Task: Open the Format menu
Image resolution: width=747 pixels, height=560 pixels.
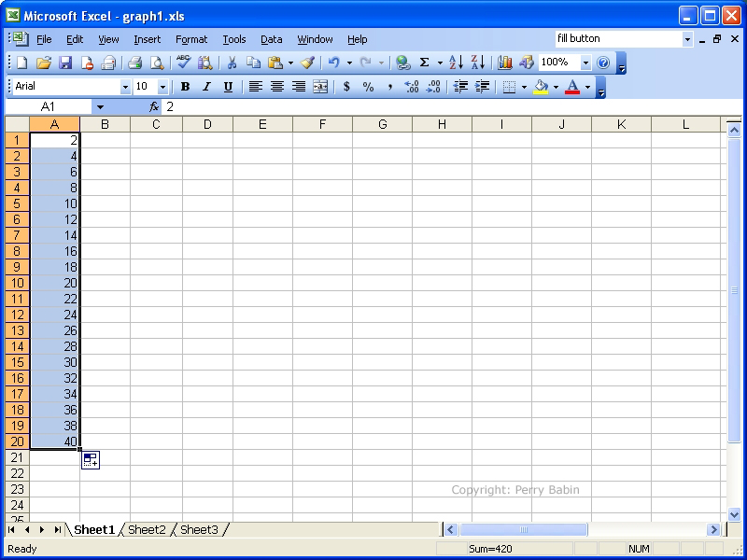Action: click(x=191, y=39)
